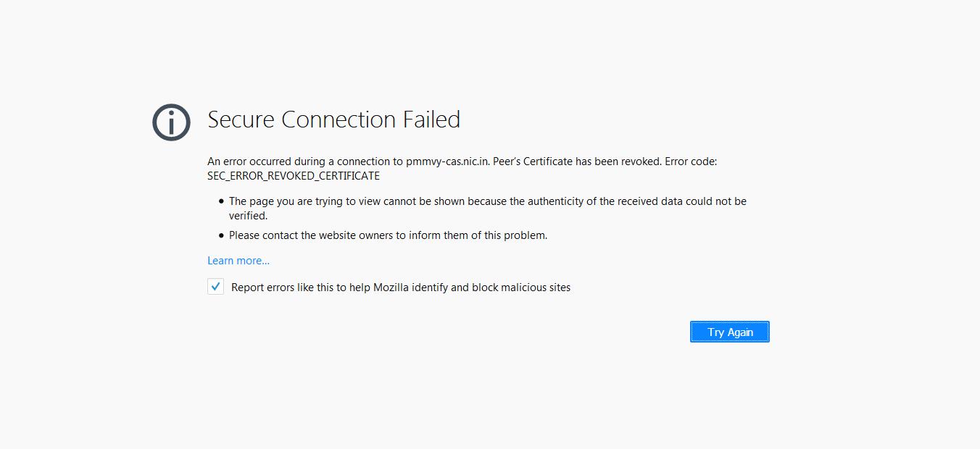980x449 pixels.
Task: Open the Learn more link
Action: [x=238, y=260]
